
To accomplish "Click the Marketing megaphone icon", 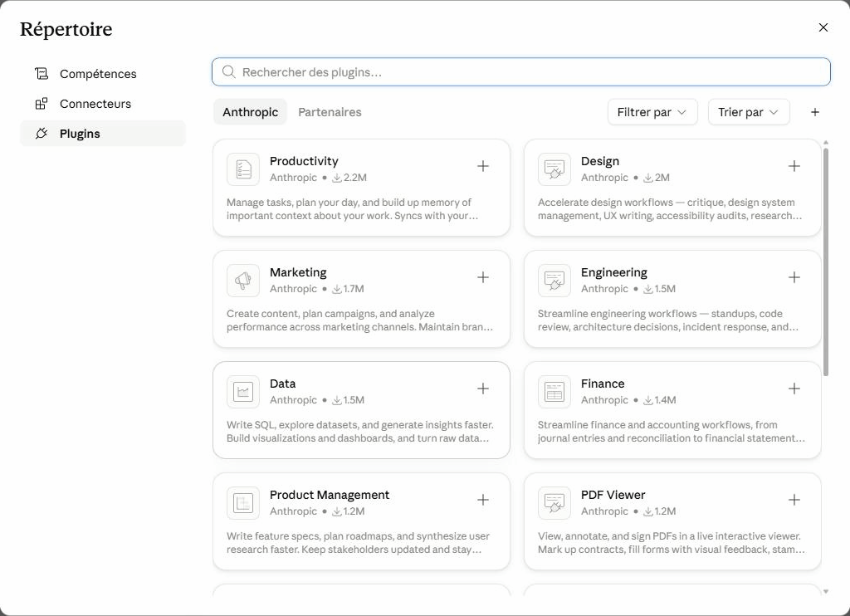I will click(x=243, y=281).
